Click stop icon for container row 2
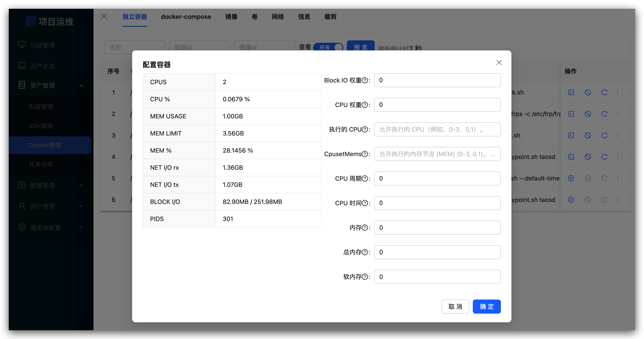Viewport: 644px width, 339px height. [588, 114]
